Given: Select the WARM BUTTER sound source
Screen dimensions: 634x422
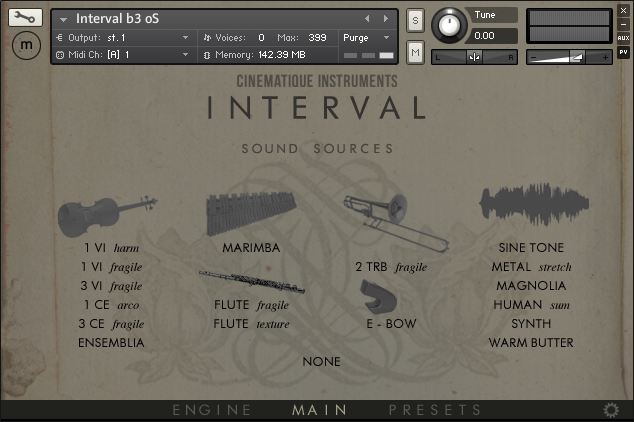Looking at the screenshot, I should tap(531, 342).
